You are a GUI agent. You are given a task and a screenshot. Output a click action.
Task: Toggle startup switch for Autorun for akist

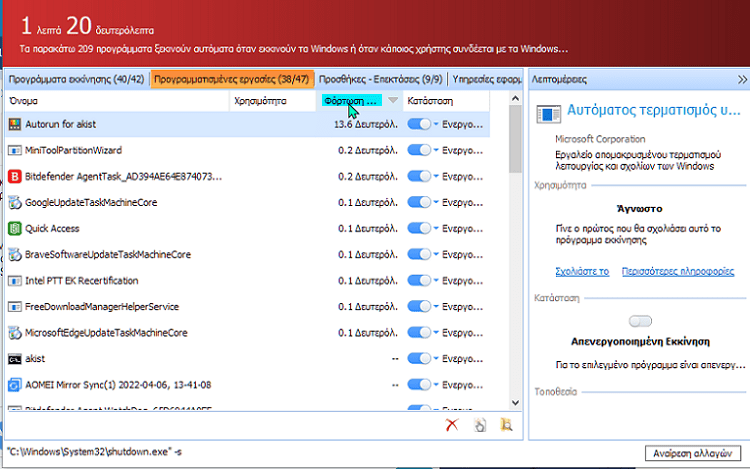click(x=419, y=124)
